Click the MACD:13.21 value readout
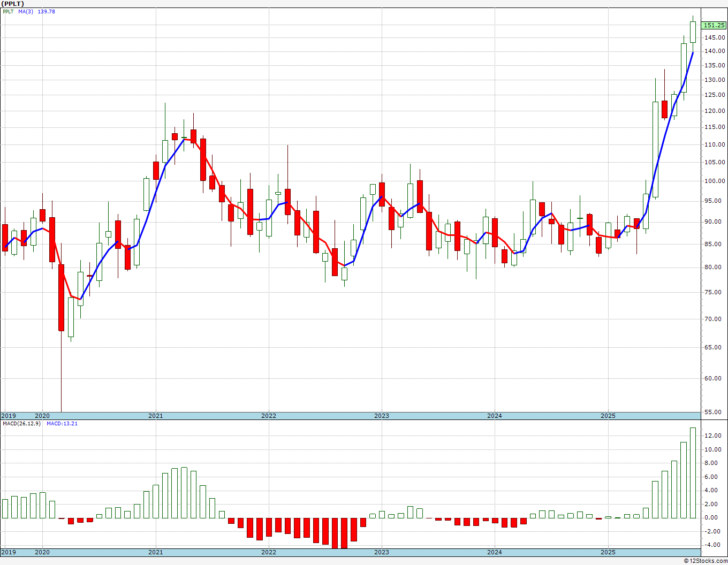728x565 pixels. tap(62, 423)
